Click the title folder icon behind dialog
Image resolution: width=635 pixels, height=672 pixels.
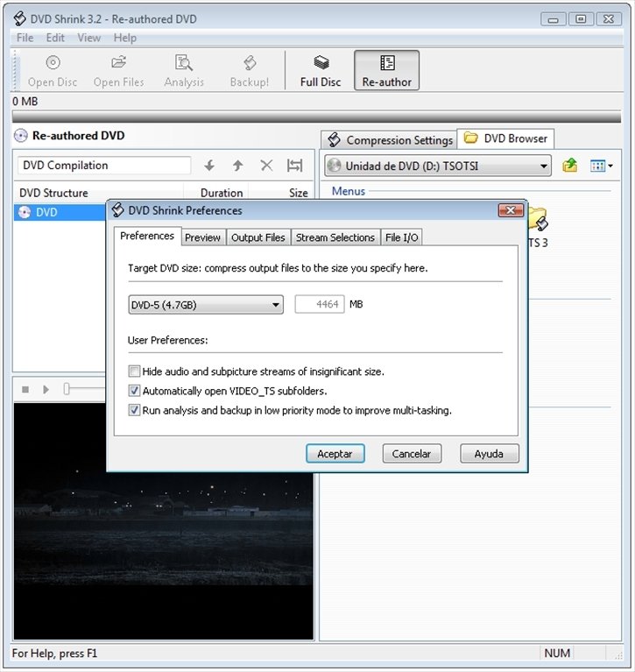(538, 218)
